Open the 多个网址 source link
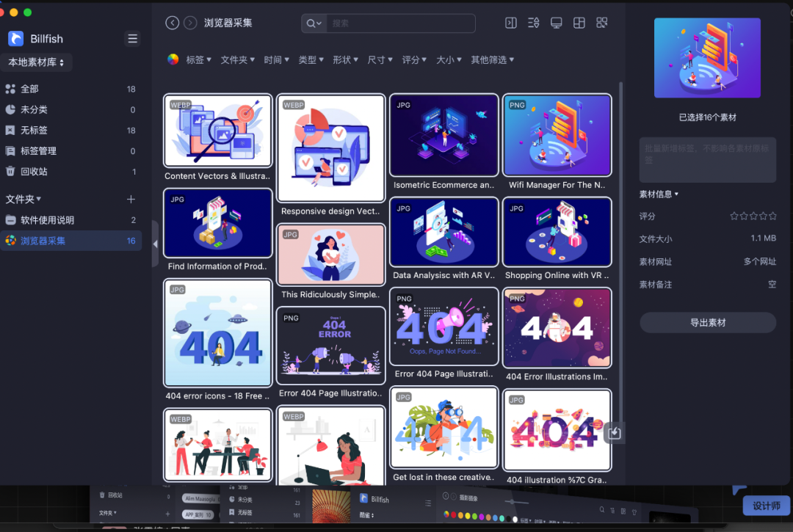The image size is (793, 532). [x=760, y=261]
